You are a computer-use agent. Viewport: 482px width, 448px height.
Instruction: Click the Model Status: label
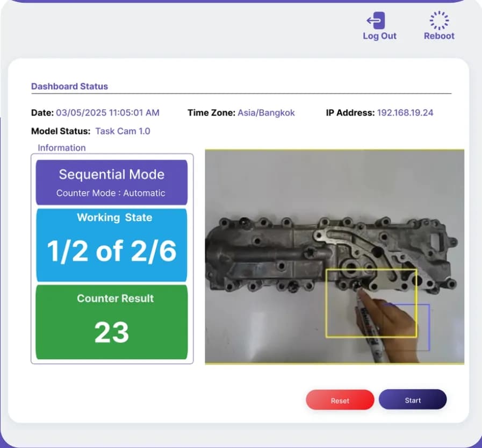point(61,131)
